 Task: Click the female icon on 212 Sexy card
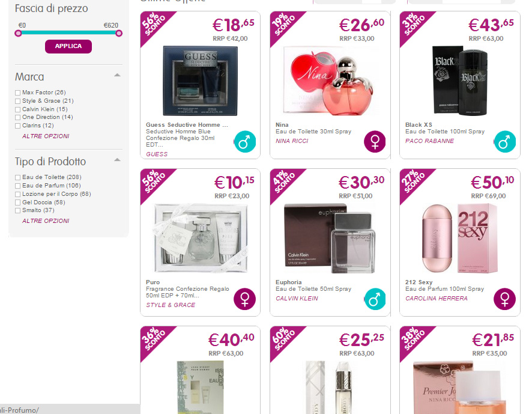(504, 299)
